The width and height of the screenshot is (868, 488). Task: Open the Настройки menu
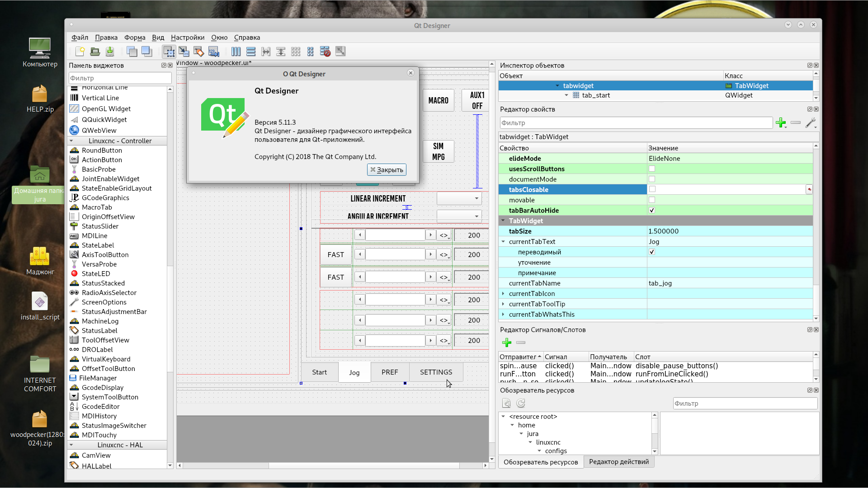(188, 38)
